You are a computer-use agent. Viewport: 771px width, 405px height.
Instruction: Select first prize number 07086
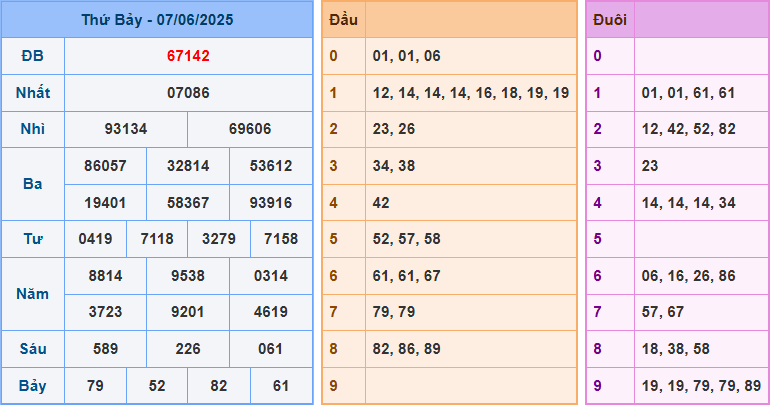pyautogui.click(x=188, y=93)
